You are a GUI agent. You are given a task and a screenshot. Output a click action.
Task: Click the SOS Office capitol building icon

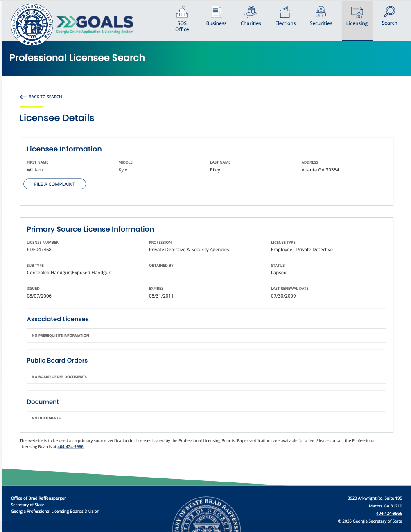pos(182,12)
